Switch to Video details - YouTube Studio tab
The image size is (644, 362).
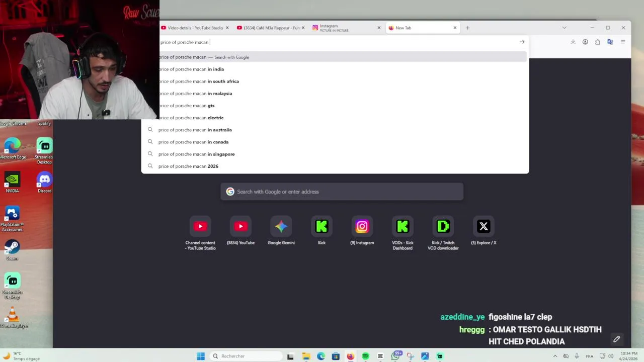[195, 28]
